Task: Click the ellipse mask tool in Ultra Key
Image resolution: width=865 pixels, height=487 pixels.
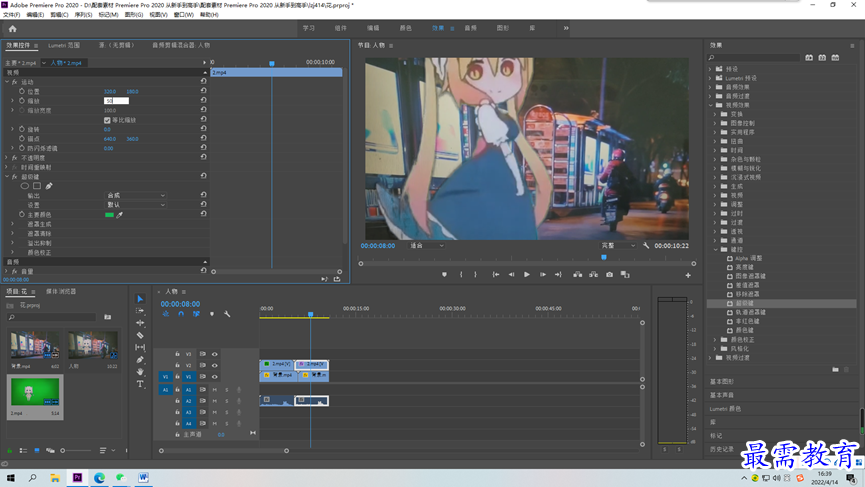Action: click(x=25, y=186)
